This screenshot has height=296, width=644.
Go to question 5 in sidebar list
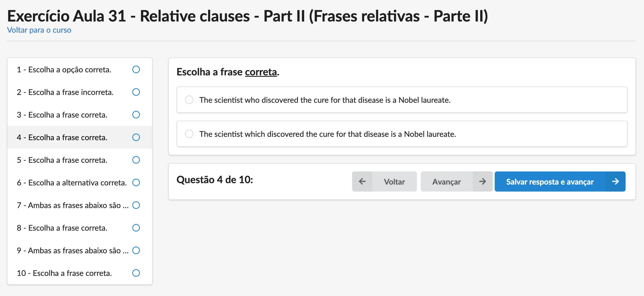click(80, 160)
